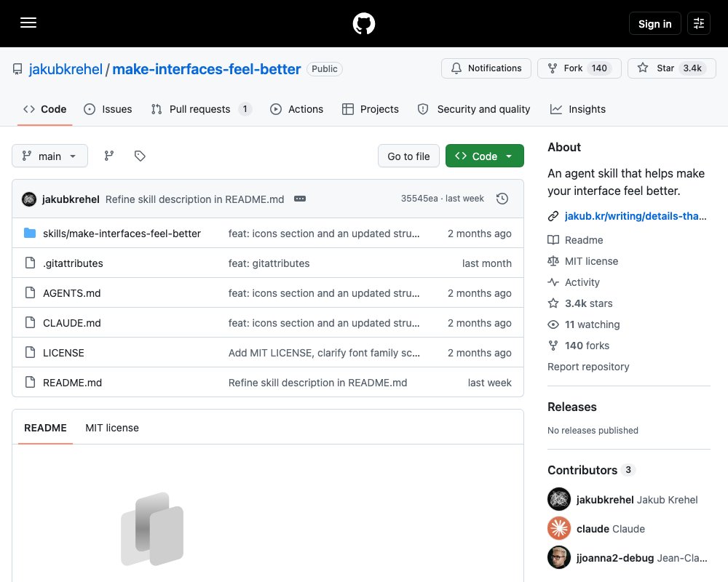Open README.md in the file list
728x582 pixels.
(72, 383)
